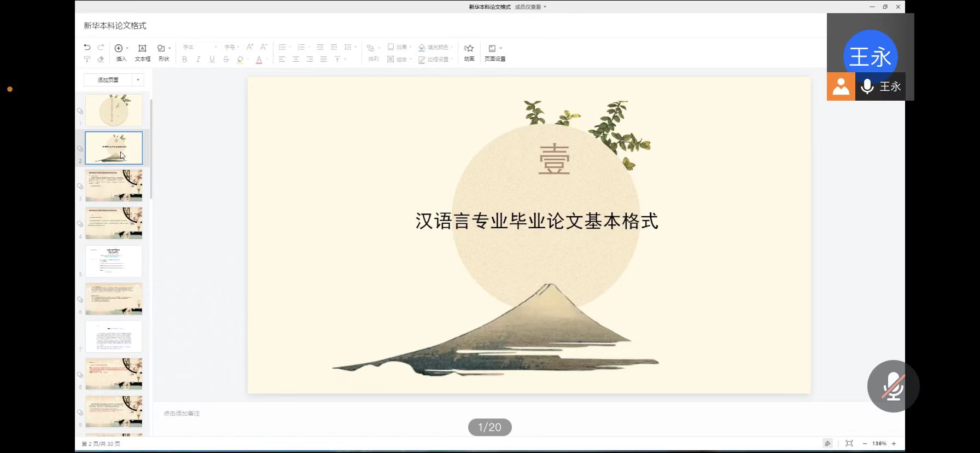Click the slide panel vertical scrollbar
980x453 pixels.
pos(151,149)
